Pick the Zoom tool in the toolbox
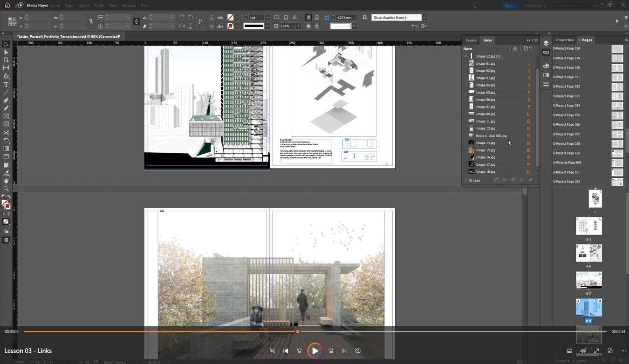Screen dimensions: 629x364 pos(6,189)
